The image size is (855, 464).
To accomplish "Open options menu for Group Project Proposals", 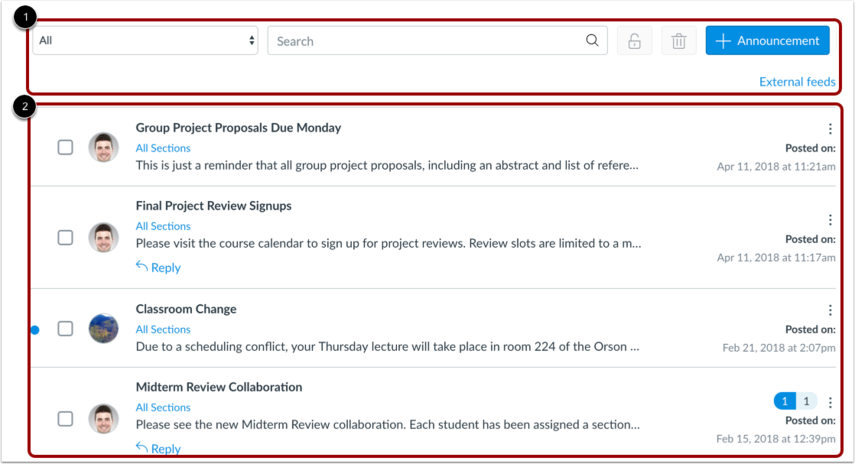I will point(830,129).
